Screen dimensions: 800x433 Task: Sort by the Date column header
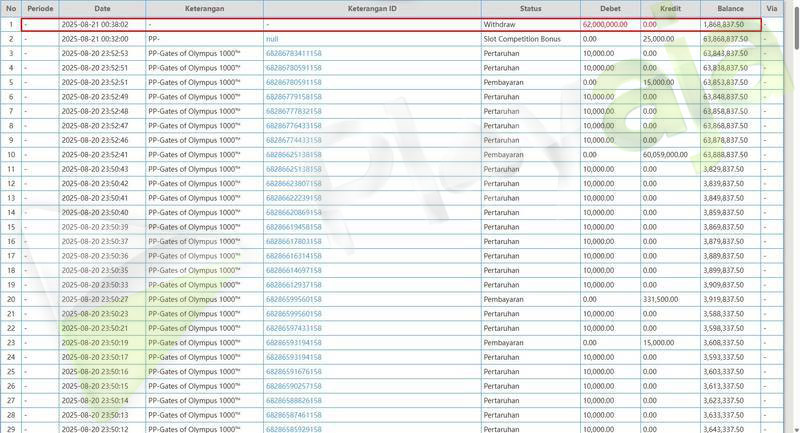point(103,8)
